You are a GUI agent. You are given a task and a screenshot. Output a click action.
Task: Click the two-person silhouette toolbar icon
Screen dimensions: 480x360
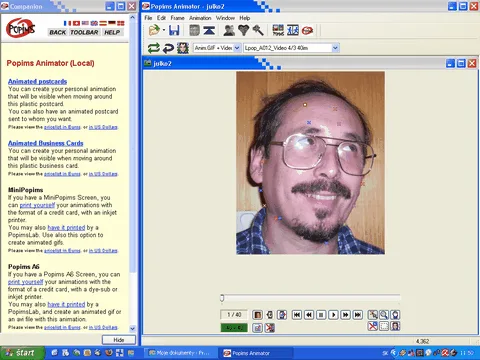(x=229, y=31)
